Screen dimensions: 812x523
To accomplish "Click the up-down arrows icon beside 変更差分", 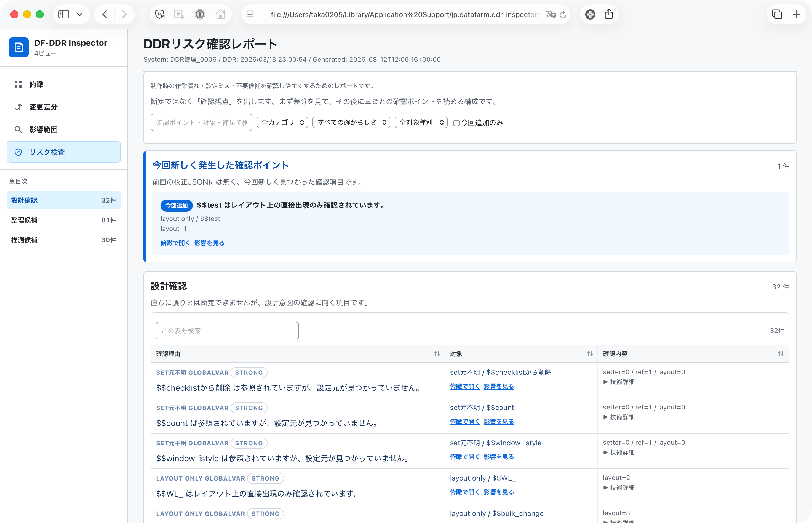I will [18, 107].
